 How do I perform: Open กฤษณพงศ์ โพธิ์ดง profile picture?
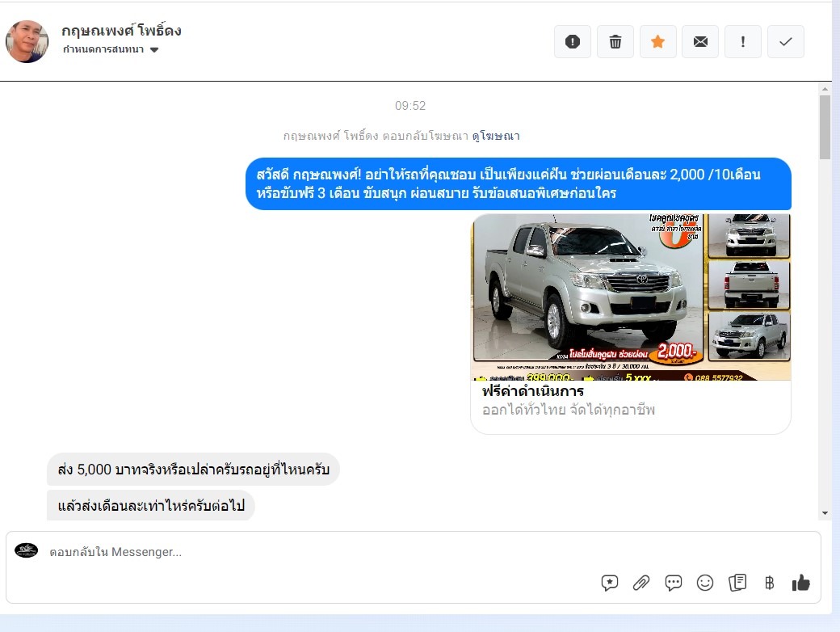(27, 41)
